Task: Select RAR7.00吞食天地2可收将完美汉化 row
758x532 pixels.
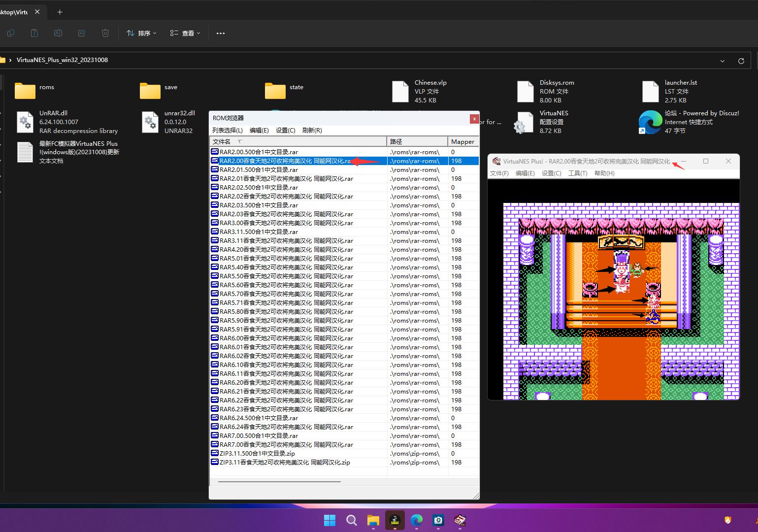Action: 344,445
